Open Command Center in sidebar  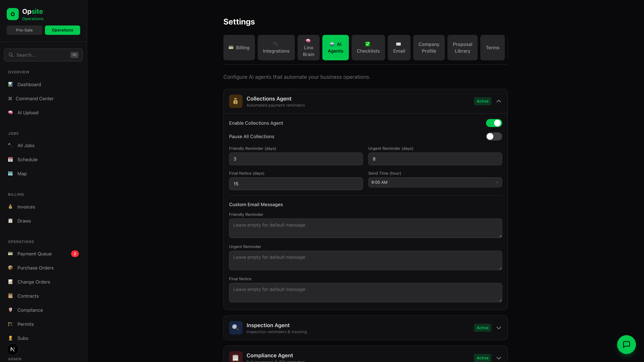click(x=43, y=99)
